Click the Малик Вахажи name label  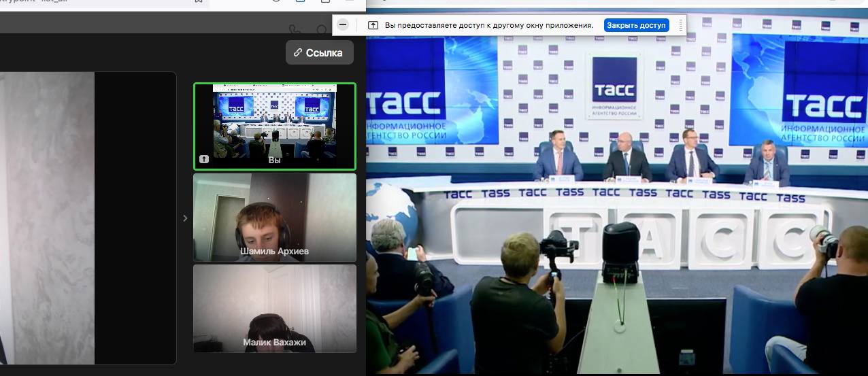pyautogui.click(x=274, y=343)
